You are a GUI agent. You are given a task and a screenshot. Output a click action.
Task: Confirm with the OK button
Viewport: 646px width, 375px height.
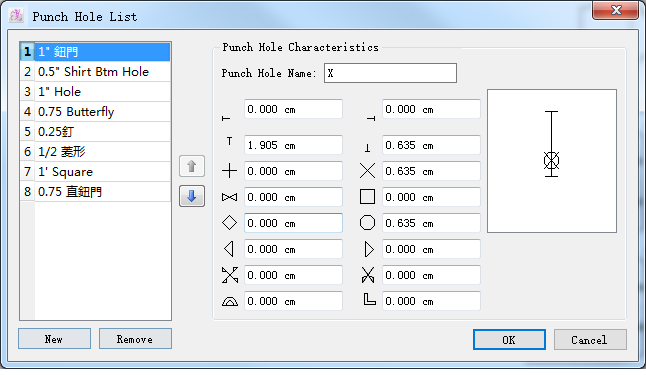[x=509, y=340]
